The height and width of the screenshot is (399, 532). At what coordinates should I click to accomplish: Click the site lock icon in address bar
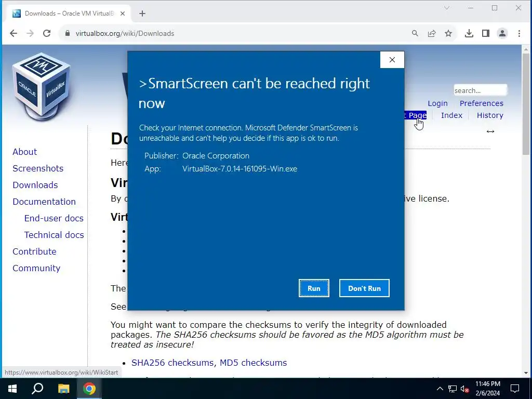[68, 33]
